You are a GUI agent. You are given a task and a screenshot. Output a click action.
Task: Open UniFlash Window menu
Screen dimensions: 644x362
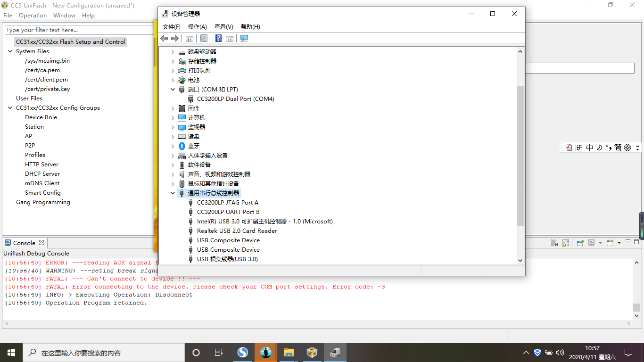tap(65, 16)
